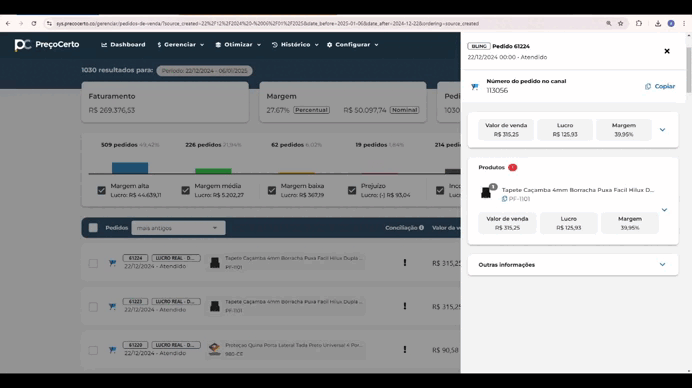Click the 61223 order number tag
Screen dimensions: 692x388
click(135, 301)
